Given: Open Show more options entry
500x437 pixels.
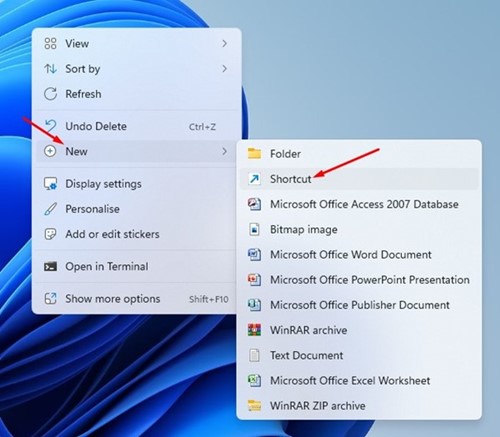Looking at the screenshot, I should (136, 299).
